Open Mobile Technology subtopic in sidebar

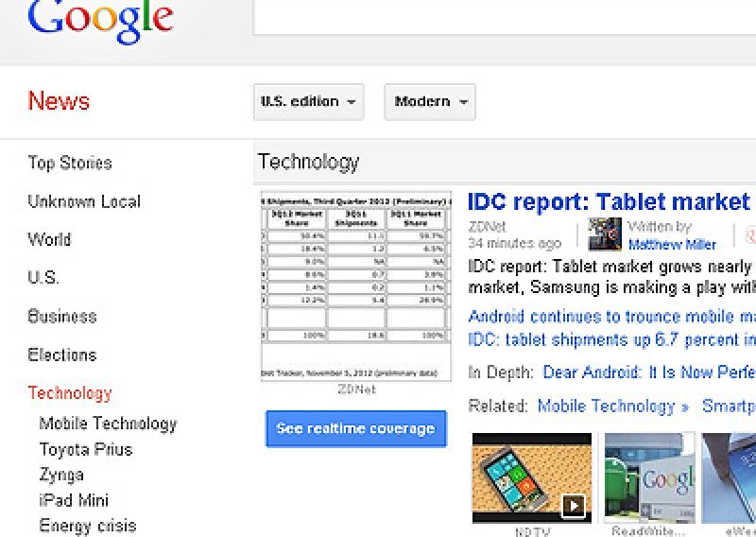109,424
